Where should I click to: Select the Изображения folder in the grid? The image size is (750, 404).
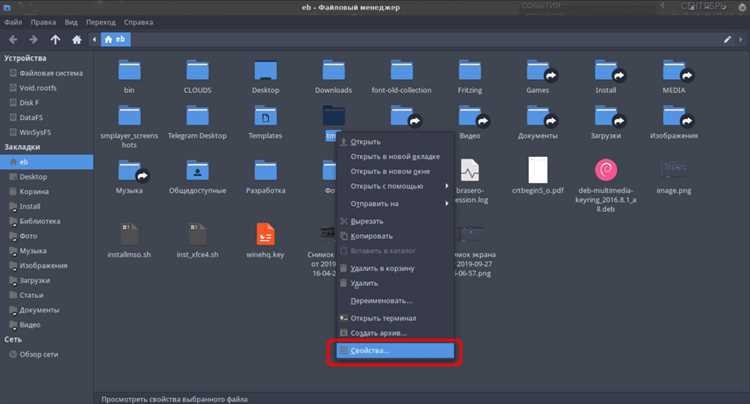[x=674, y=122]
